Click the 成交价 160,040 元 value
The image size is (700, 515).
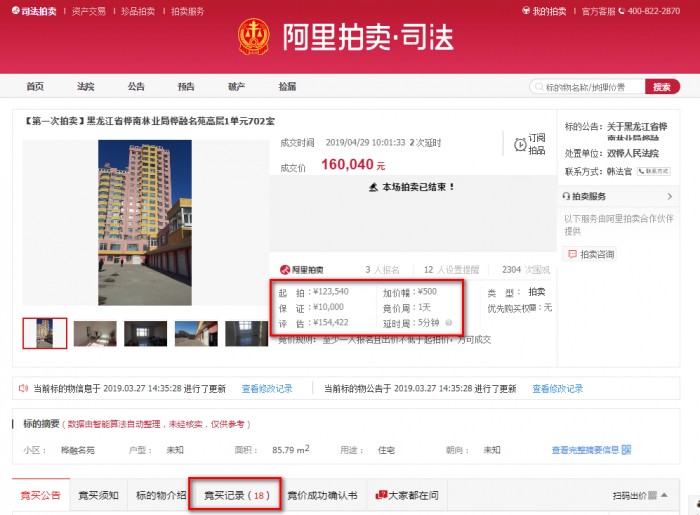click(353, 165)
